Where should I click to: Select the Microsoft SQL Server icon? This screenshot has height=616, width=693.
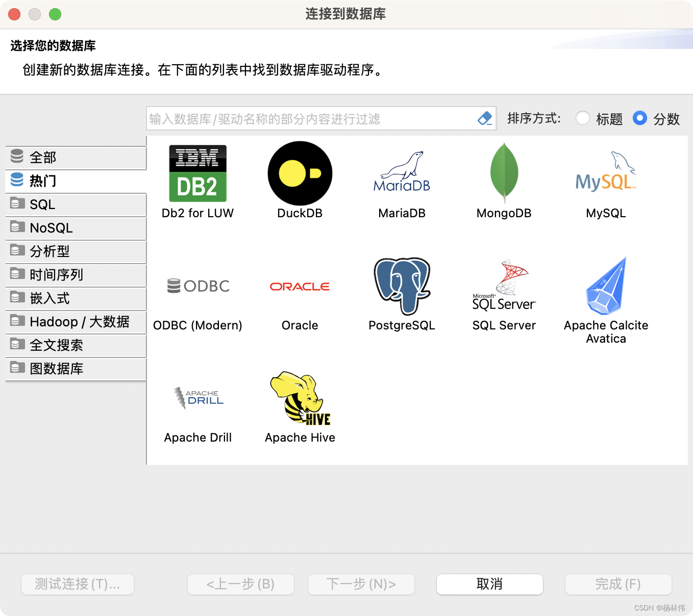click(x=504, y=286)
